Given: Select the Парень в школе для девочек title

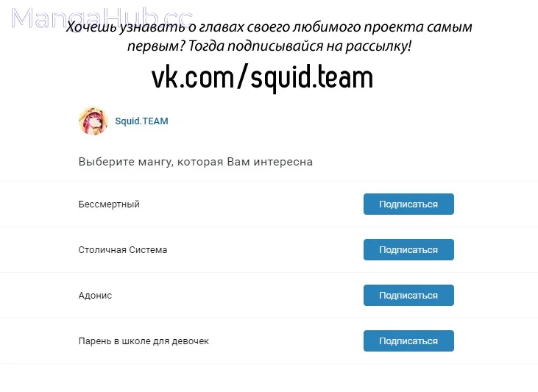Looking at the screenshot, I should 144,341.
